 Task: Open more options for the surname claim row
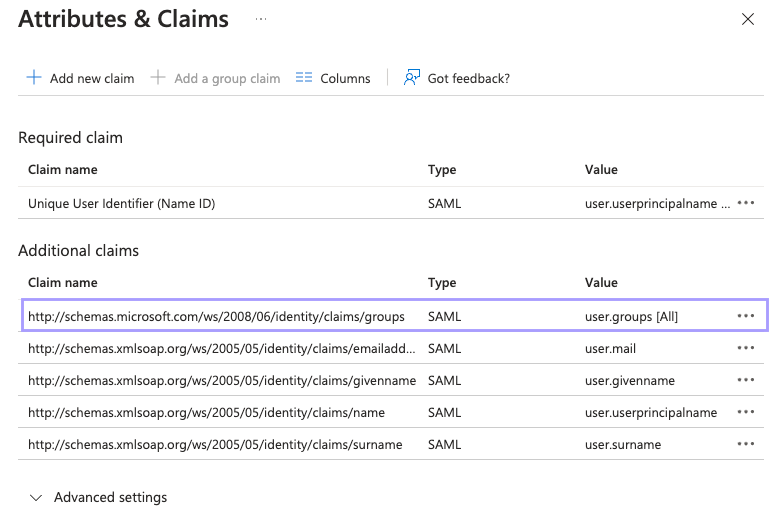[x=746, y=444]
